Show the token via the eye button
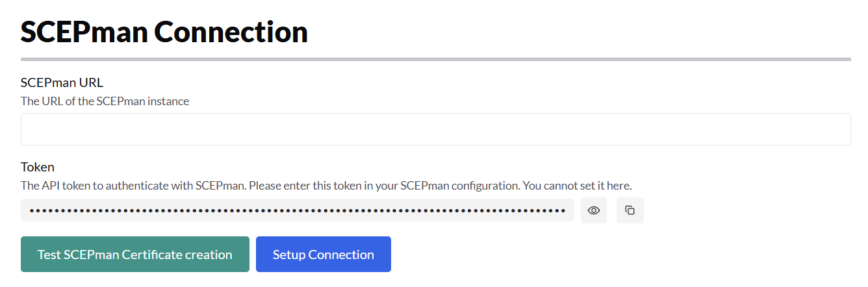The height and width of the screenshot is (287, 868). pos(593,210)
